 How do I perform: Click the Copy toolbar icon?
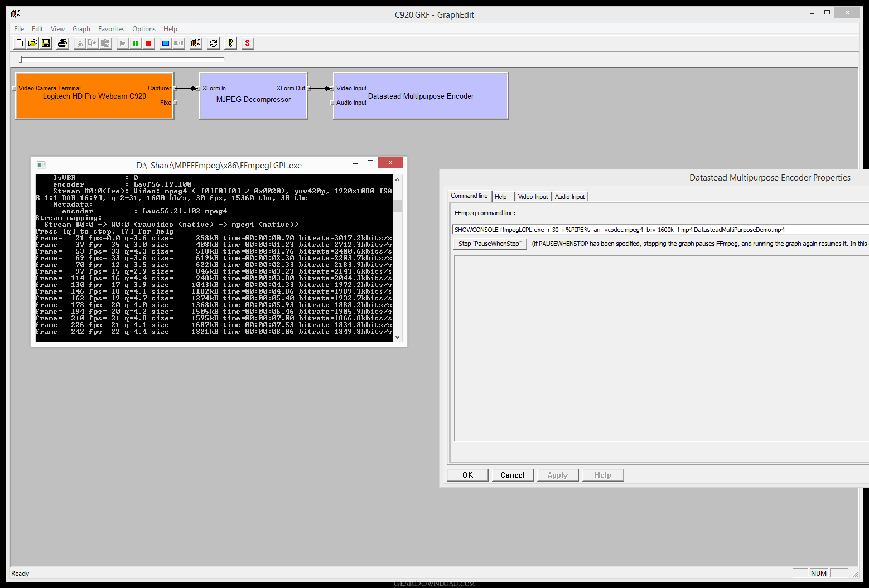point(93,43)
